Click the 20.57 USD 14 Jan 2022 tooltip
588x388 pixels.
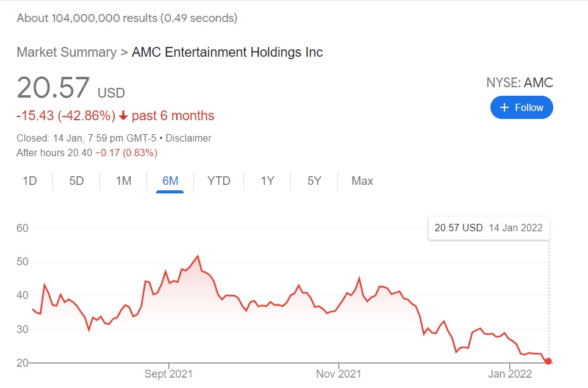(x=489, y=228)
